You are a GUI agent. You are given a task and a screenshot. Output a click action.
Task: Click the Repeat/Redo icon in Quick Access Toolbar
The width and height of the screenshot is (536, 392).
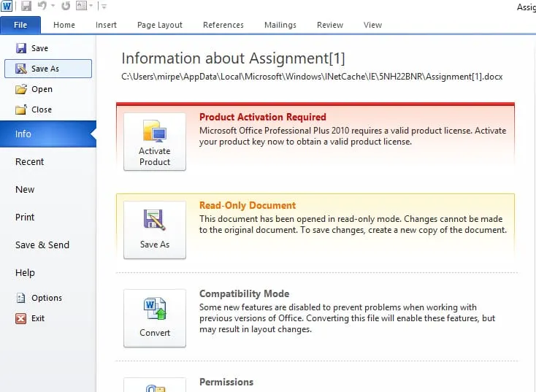tap(66, 6)
